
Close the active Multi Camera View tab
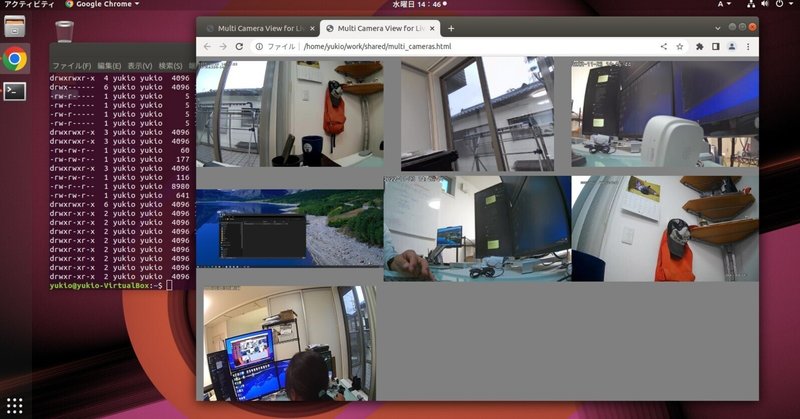click(432, 29)
